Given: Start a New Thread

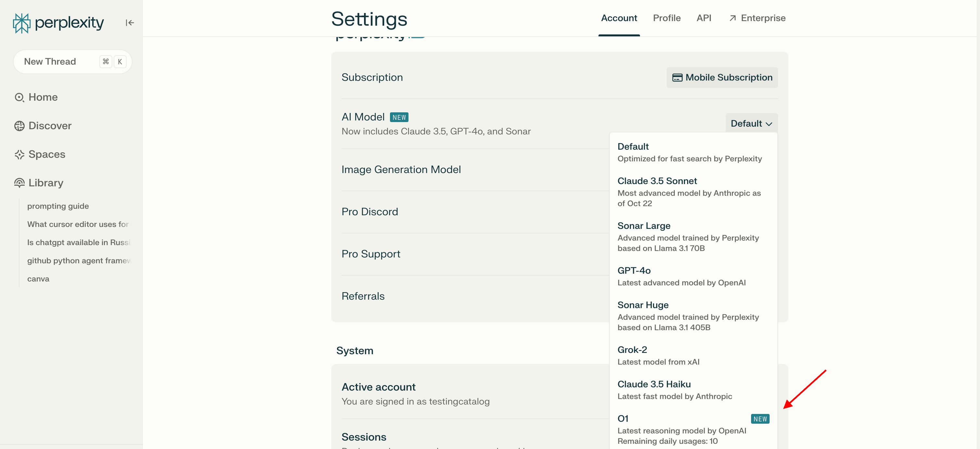Looking at the screenshot, I should 72,62.
